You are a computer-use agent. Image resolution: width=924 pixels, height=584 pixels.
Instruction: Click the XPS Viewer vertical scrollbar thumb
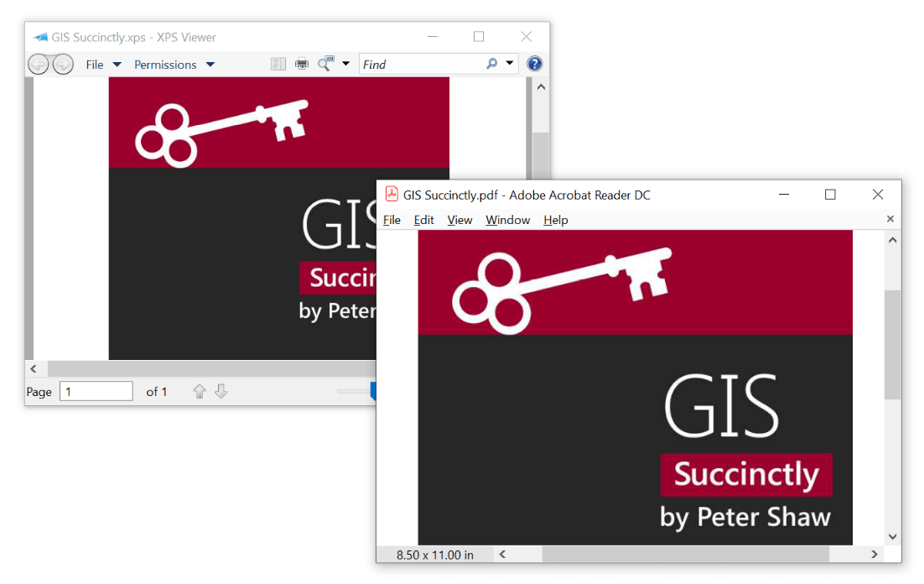point(541,156)
